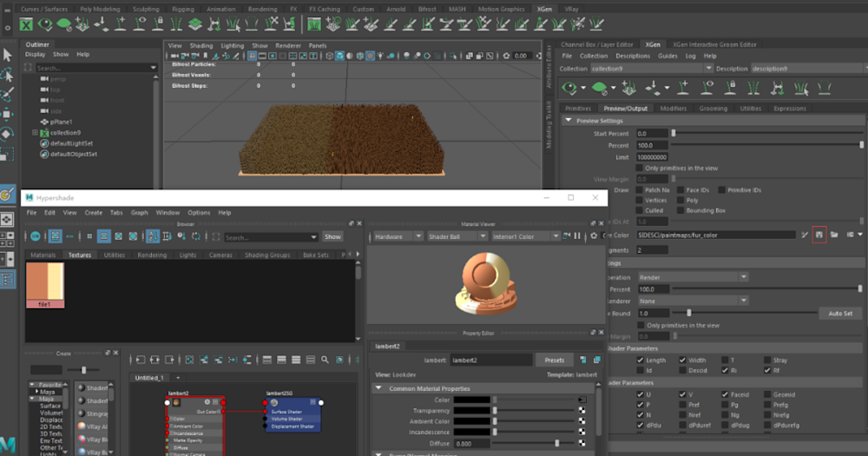868x456 pixels.
Task: Click the black Color swatch of lambert2
Action: 471,400
